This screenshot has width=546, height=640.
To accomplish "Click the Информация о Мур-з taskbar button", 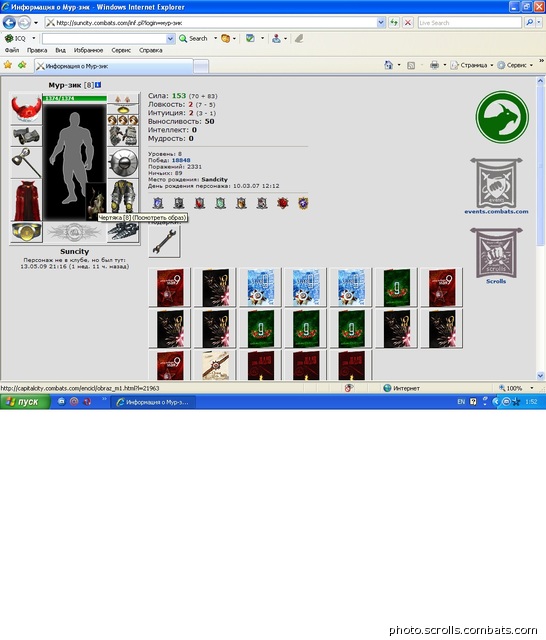I will click(x=153, y=402).
